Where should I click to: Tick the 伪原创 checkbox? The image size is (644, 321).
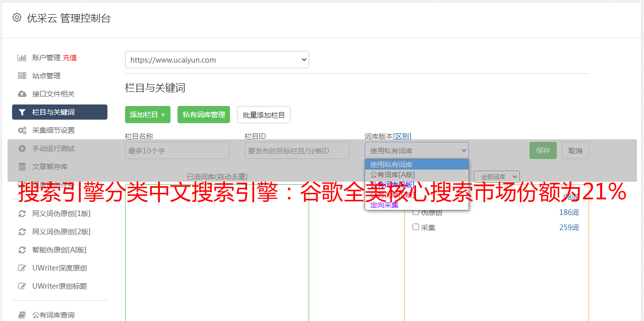coord(416,212)
